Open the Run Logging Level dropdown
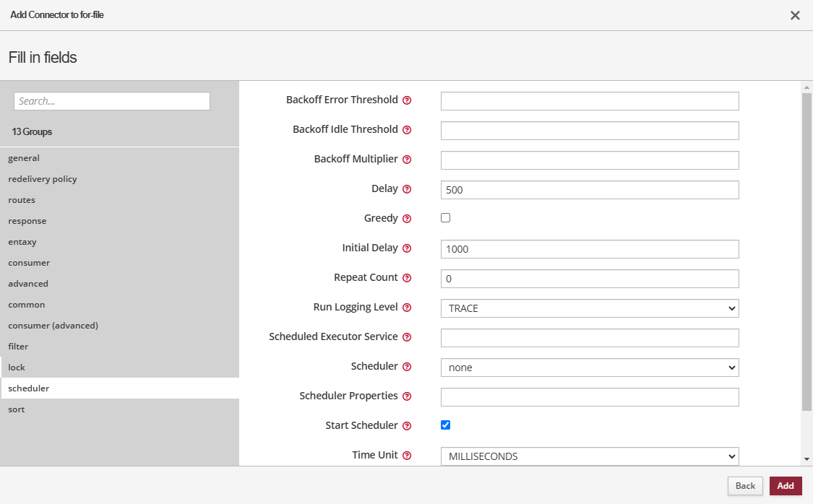 (589, 308)
